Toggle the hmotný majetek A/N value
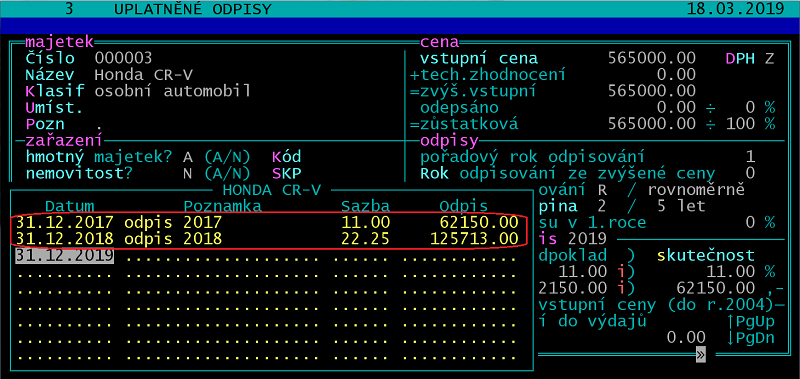 [188, 157]
